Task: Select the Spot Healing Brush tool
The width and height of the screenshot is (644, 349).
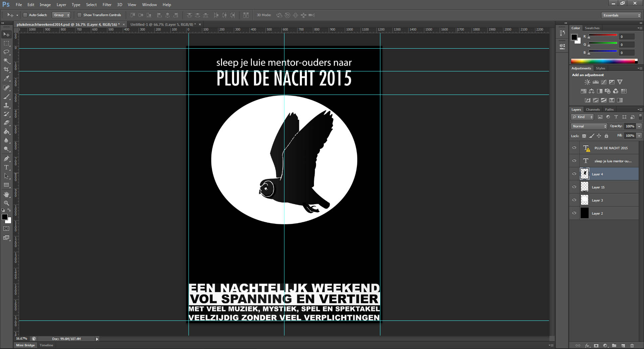Action: 6,88
